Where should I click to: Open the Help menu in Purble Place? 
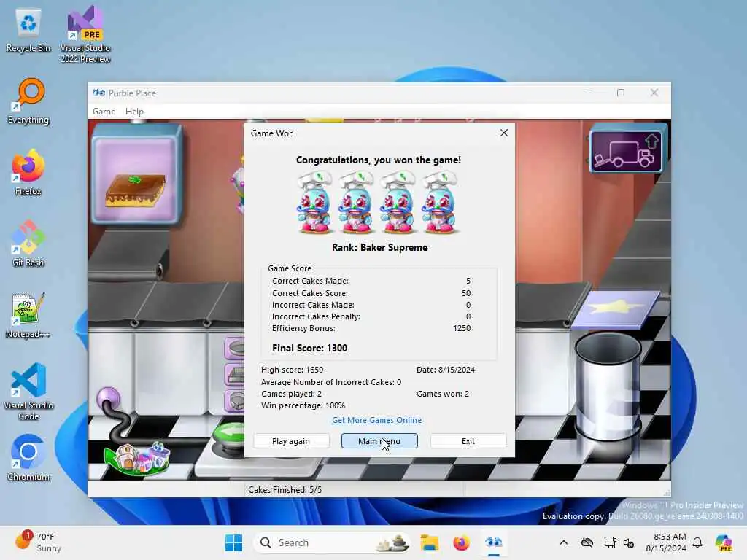pyautogui.click(x=134, y=112)
